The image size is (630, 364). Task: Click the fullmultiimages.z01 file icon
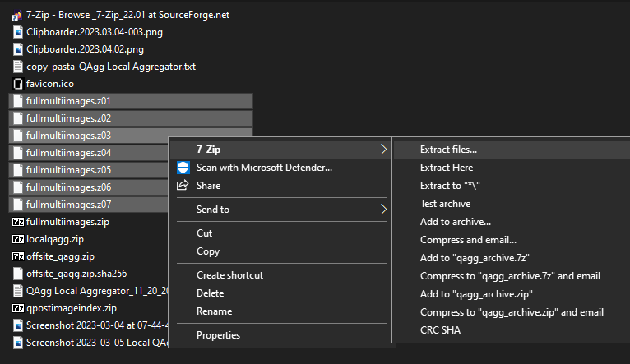(x=17, y=101)
